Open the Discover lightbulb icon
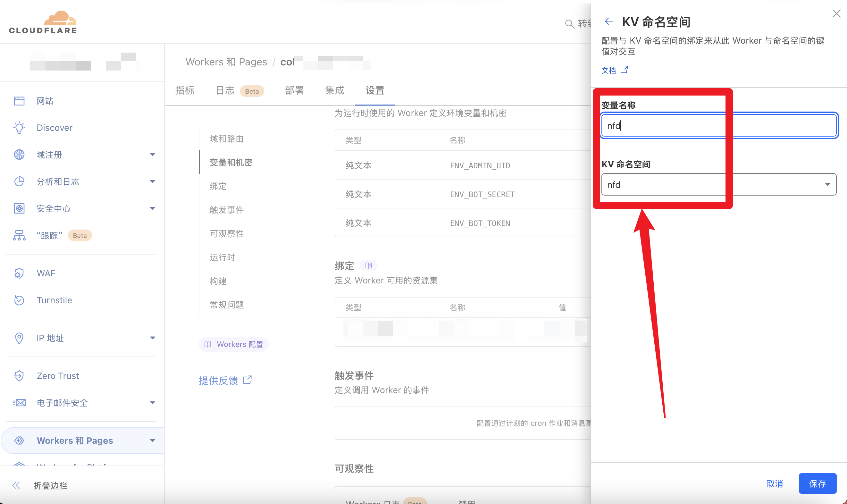Viewport: 847px width, 504px height. tap(19, 128)
